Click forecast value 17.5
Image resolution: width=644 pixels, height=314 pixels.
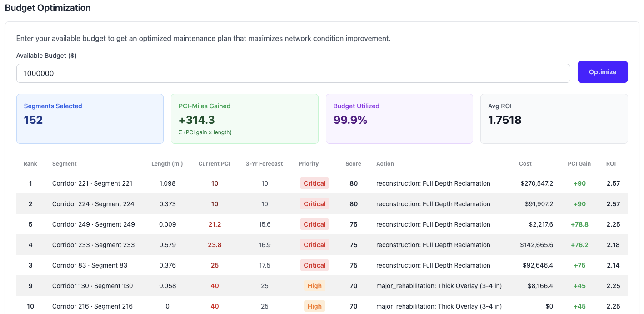[265, 265]
